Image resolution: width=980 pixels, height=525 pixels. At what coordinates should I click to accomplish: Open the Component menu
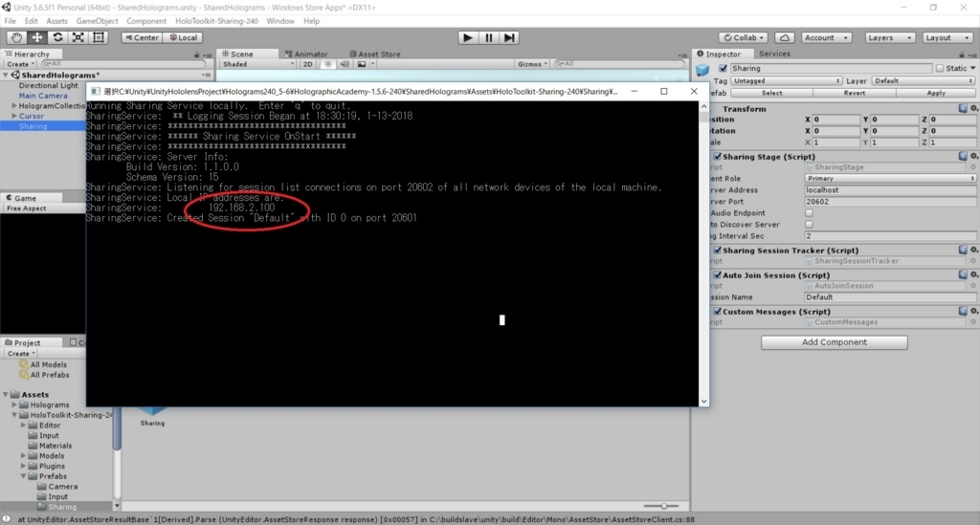click(146, 21)
